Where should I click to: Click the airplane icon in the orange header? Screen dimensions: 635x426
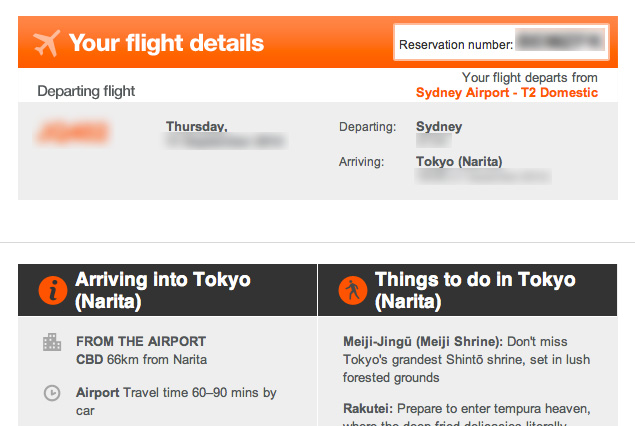47,43
